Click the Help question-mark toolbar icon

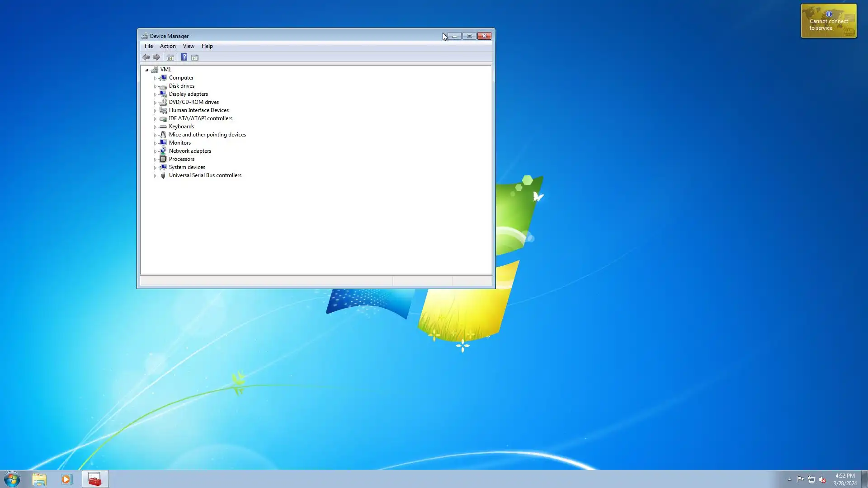[x=184, y=57]
